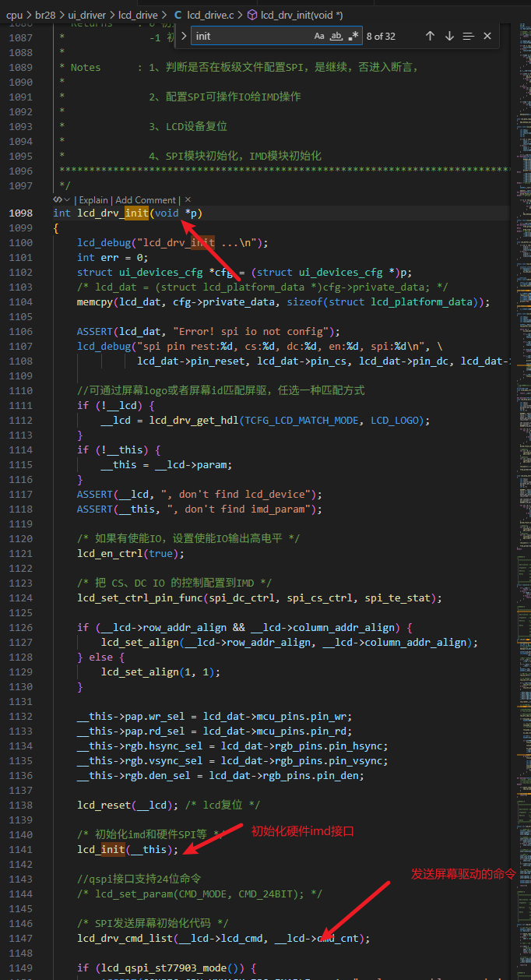
Task: Toggle Use Regular Expression option
Action: (x=354, y=36)
